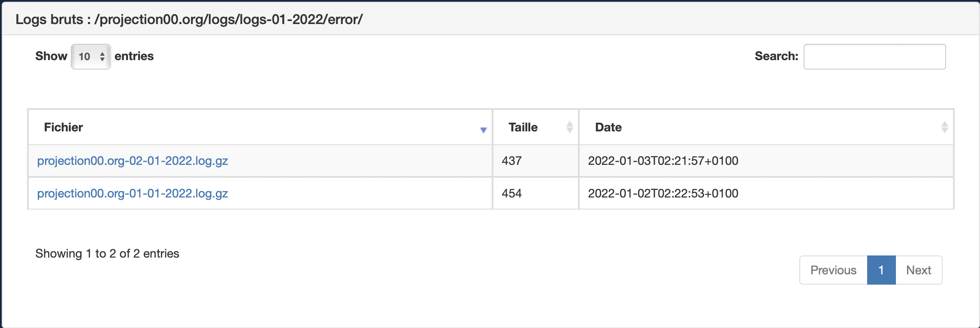Click the Fichier column header label
980x328 pixels.
click(64, 127)
